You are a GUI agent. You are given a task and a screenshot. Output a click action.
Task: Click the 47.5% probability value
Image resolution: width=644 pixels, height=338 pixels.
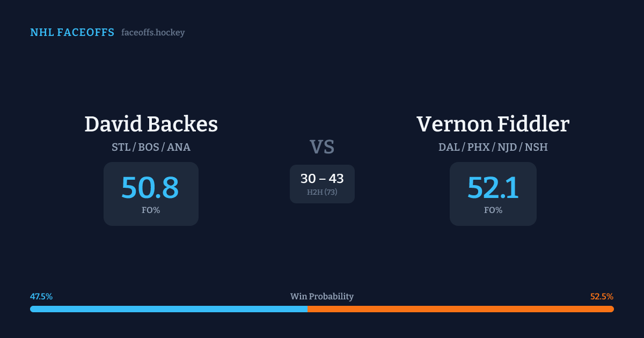[41, 297]
